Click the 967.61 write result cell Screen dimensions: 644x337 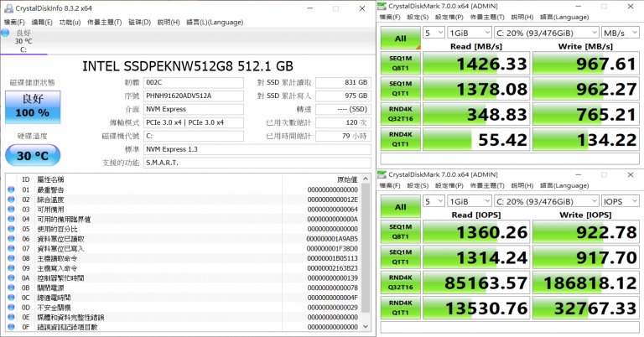coord(586,64)
